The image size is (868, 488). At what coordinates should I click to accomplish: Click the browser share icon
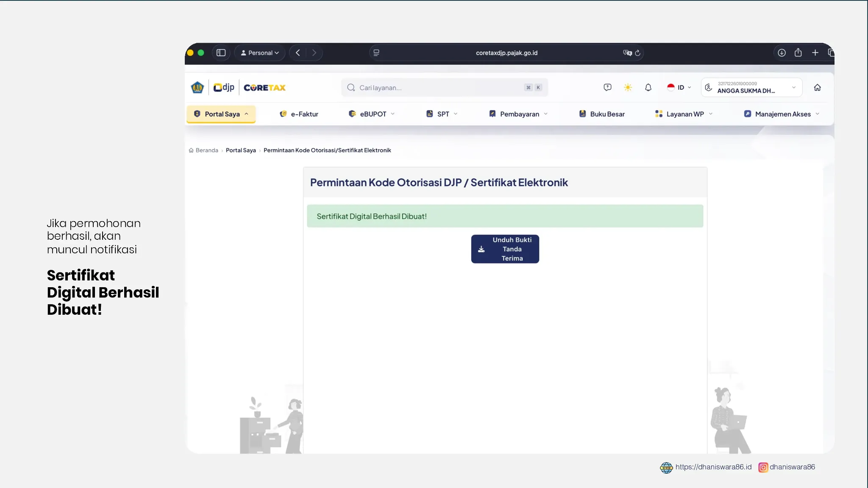pyautogui.click(x=798, y=53)
